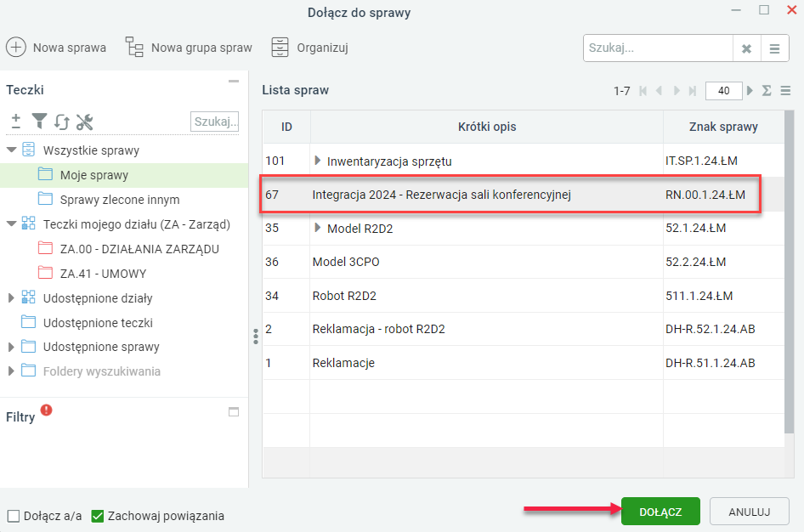Image resolution: width=804 pixels, height=532 pixels.
Task: Select Moje sprawy folder
Action: coord(124,175)
